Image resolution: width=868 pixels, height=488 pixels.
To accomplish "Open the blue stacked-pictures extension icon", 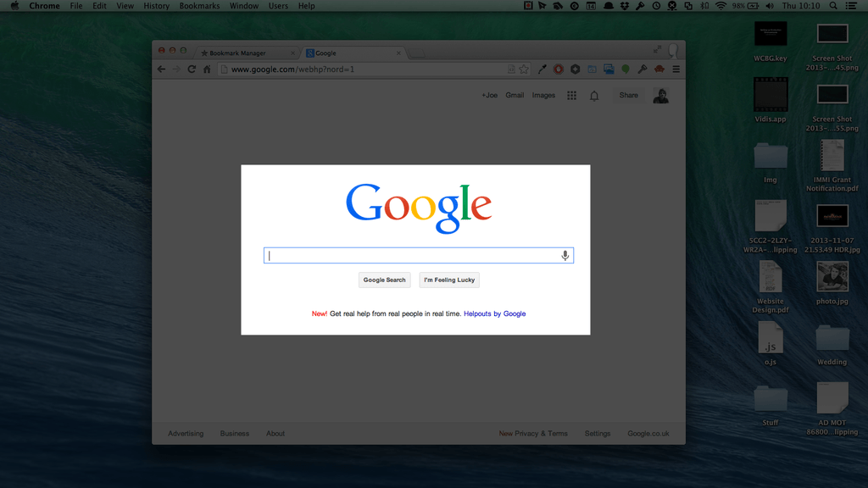I will 609,69.
